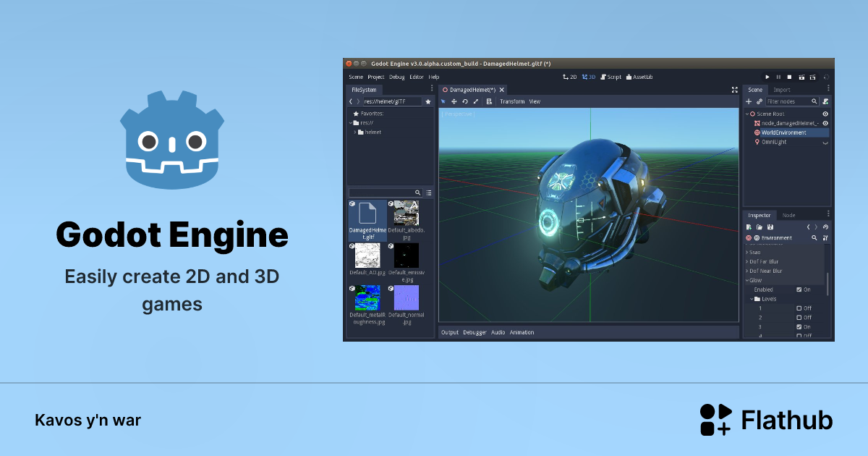Click the Pause scene icon

[778, 77]
